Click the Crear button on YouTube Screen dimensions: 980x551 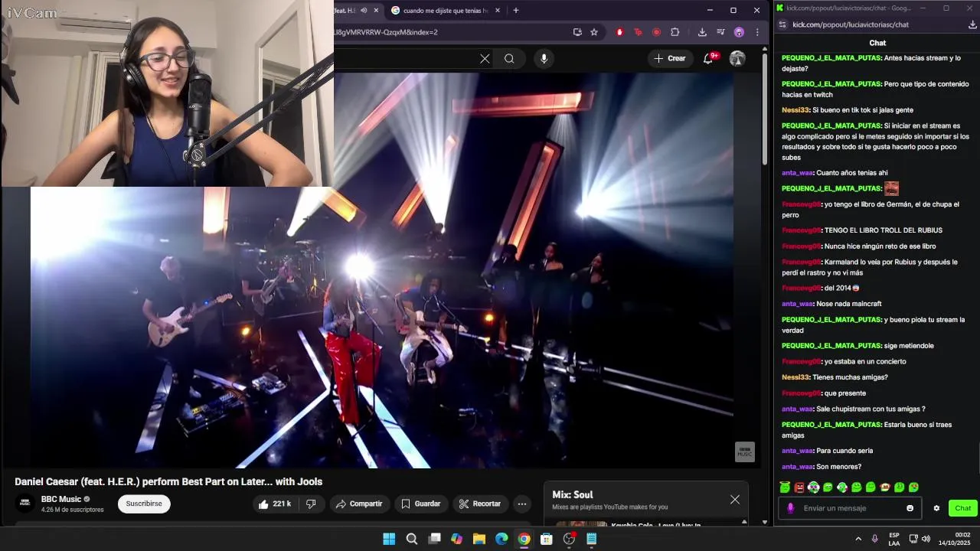click(x=669, y=58)
